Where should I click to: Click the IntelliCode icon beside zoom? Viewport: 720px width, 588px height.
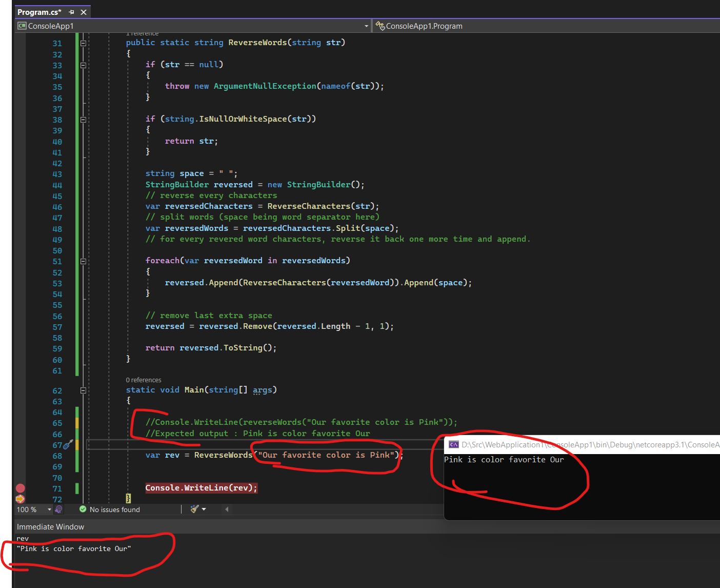59,509
